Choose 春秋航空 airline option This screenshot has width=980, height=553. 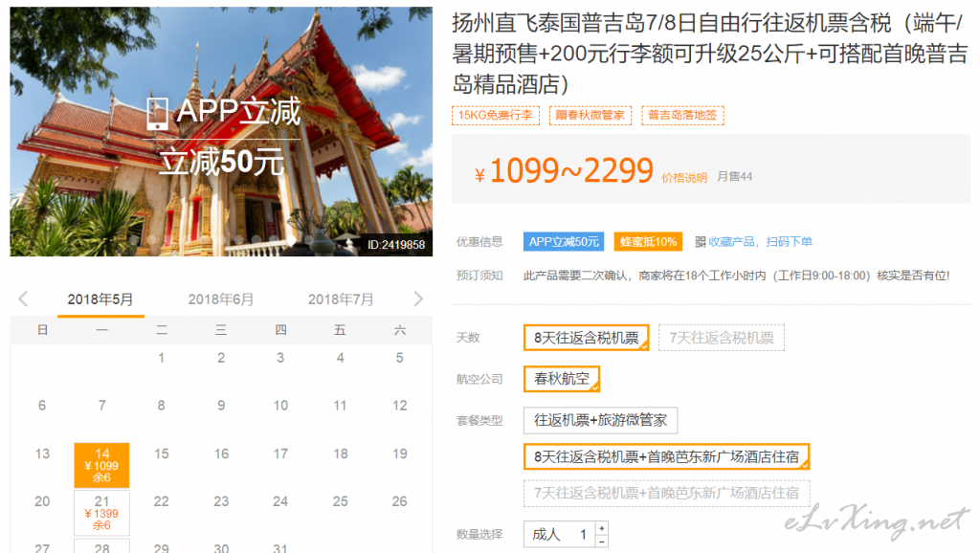coord(561,379)
